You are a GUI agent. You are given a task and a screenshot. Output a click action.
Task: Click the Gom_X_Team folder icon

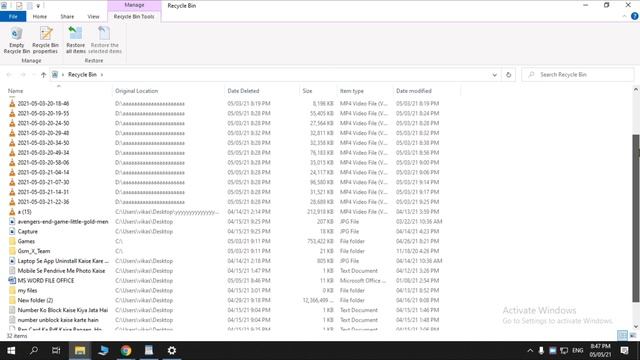coord(12,251)
